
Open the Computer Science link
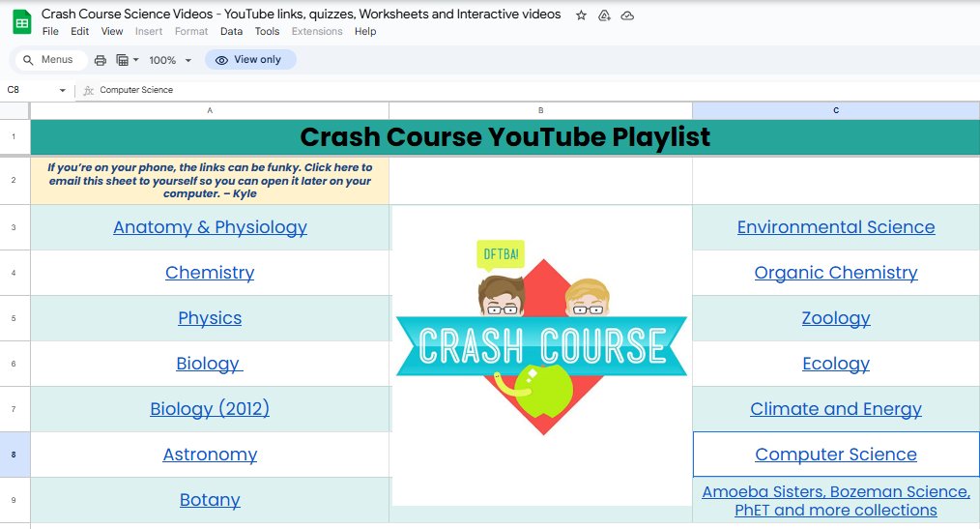click(x=836, y=454)
